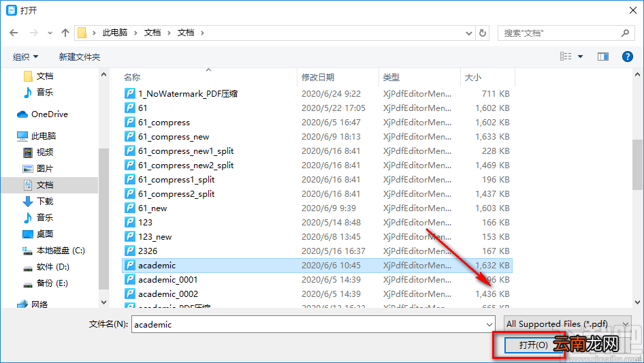The image size is (644, 363).
Task: Click the Back navigation arrow
Action: point(14,33)
